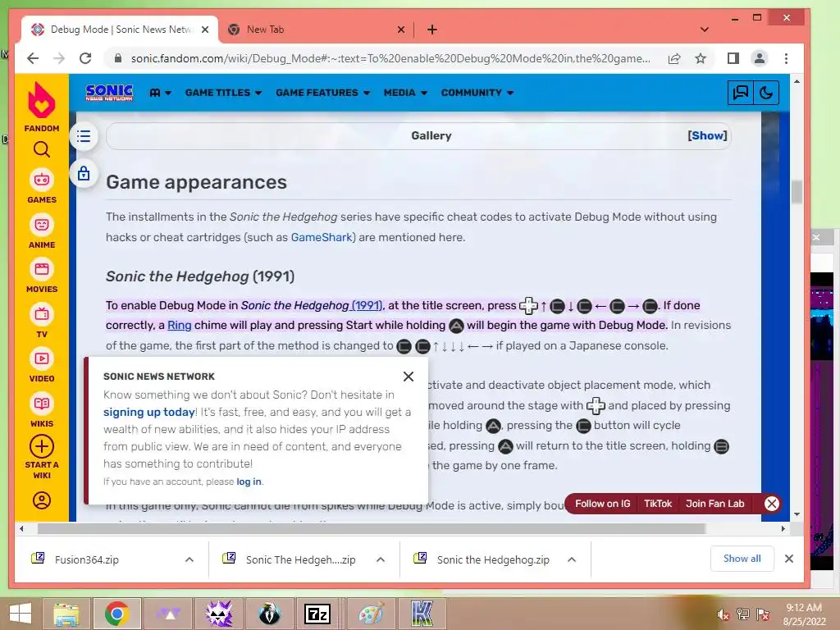840x630 pixels.
Task: Open Windows Start button
Action: pos(20,614)
